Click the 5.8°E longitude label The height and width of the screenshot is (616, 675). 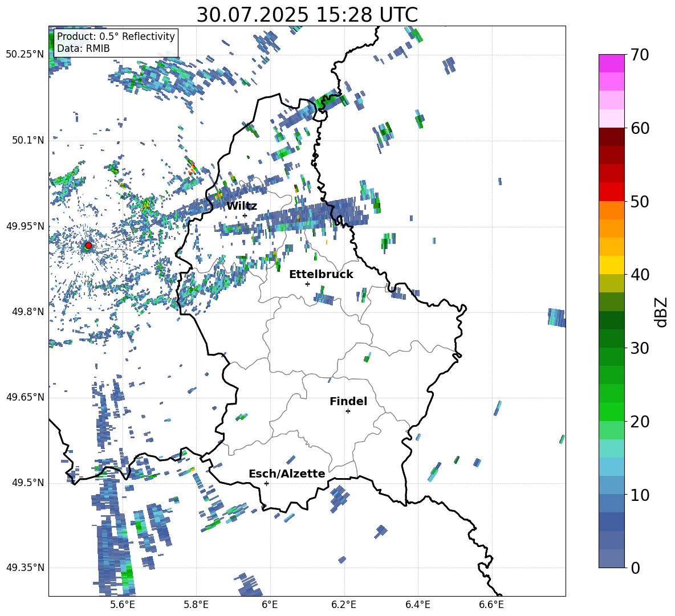pyautogui.click(x=196, y=605)
